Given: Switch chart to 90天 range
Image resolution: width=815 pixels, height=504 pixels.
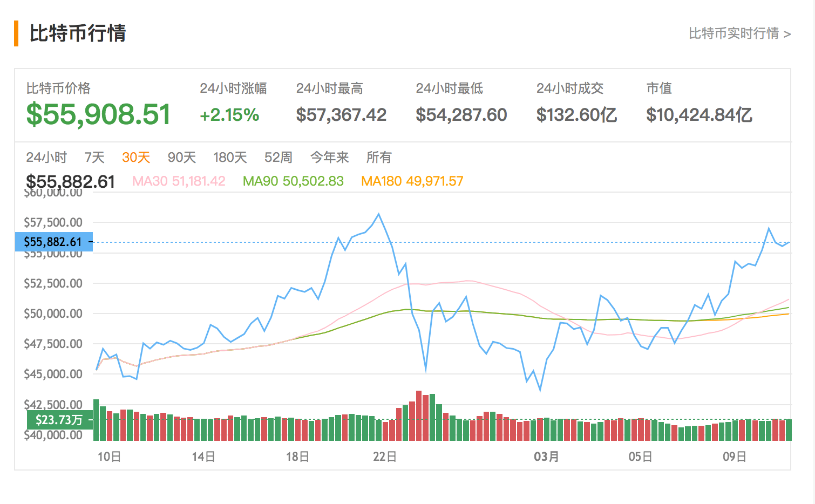Looking at the screenshot, I should 181,157.
